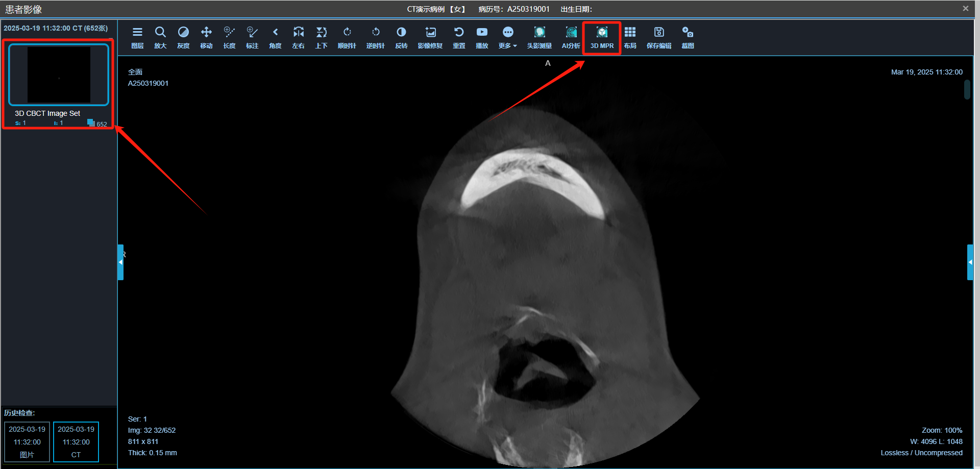This screenshot has width=980, height=469.
Task: Take a screenshot with the 截图 tool
Action: (688, 37)
